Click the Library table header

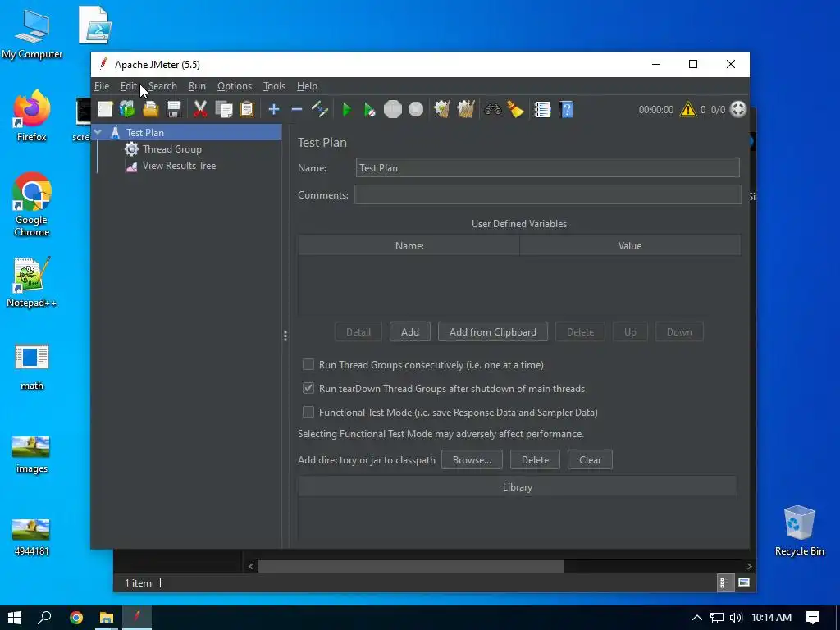click(518, 487)
